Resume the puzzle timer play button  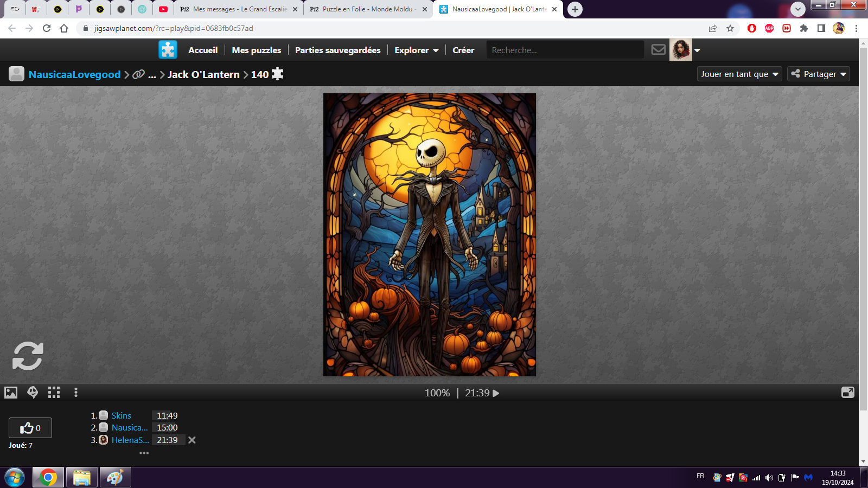[x=496, y=393]
